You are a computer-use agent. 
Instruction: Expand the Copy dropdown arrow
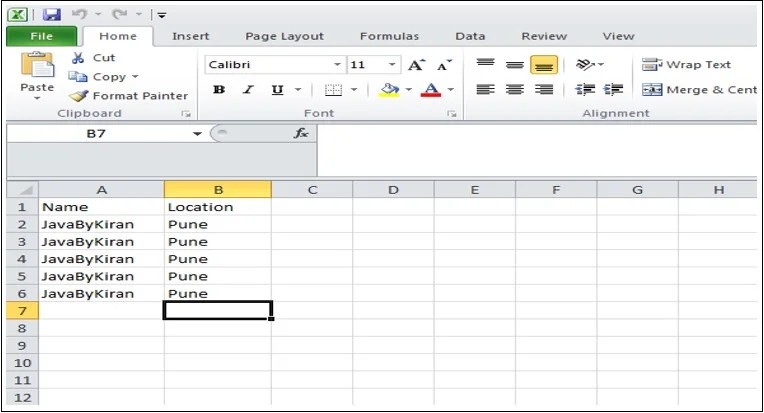point(135,77)
